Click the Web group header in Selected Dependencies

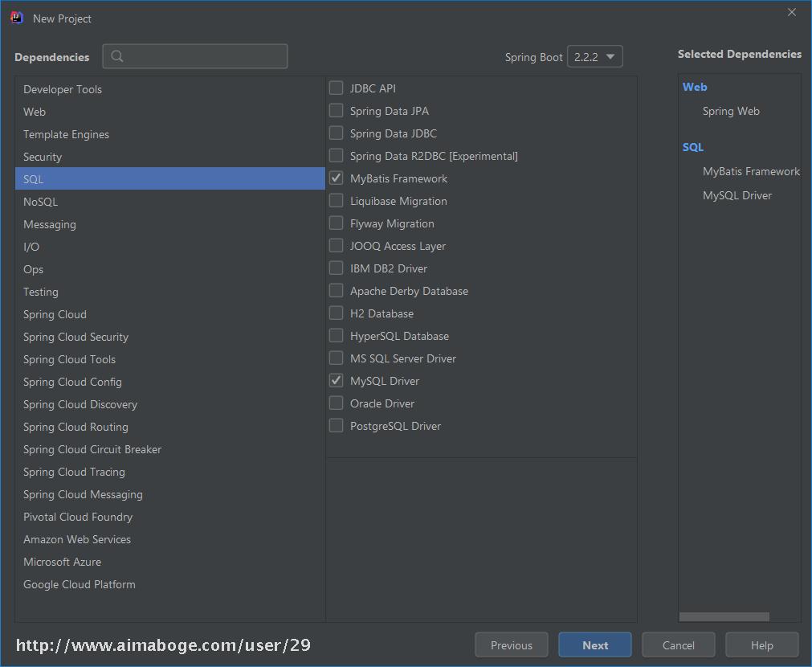695,87
